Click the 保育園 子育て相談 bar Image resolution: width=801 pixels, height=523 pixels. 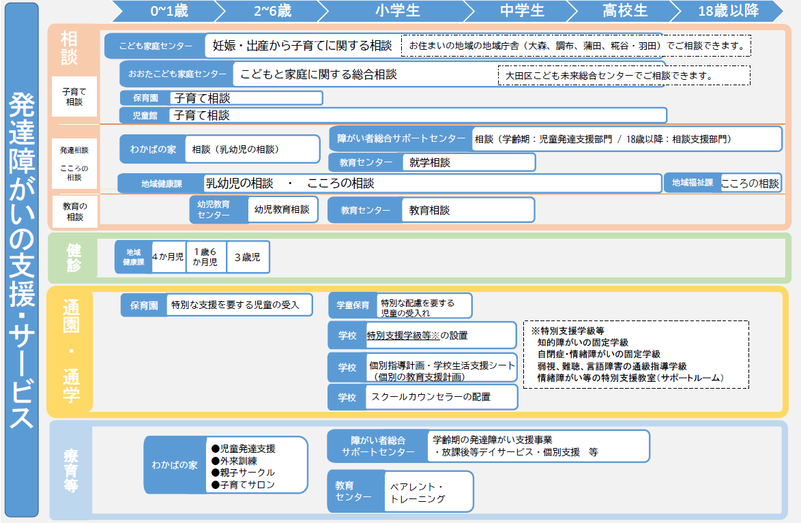click(221, 98)
